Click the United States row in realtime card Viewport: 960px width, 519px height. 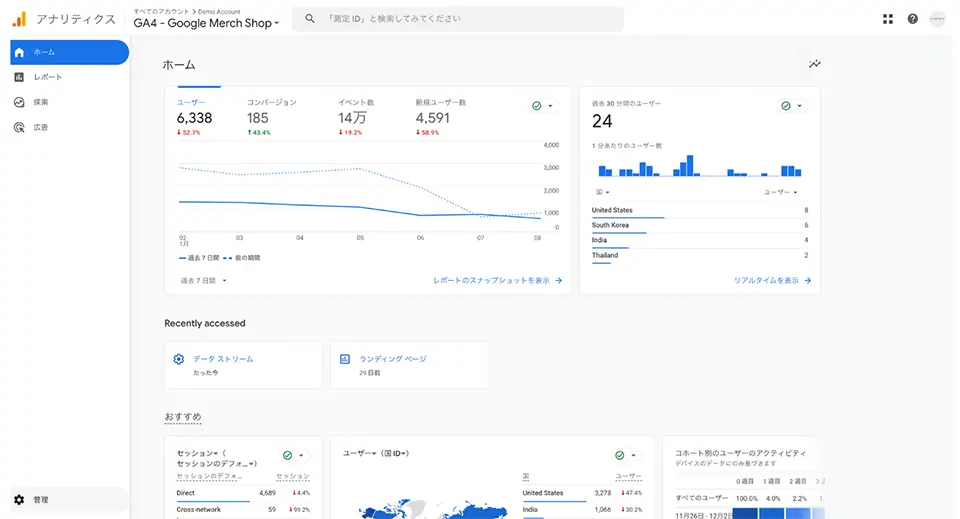tap(700, 211)
